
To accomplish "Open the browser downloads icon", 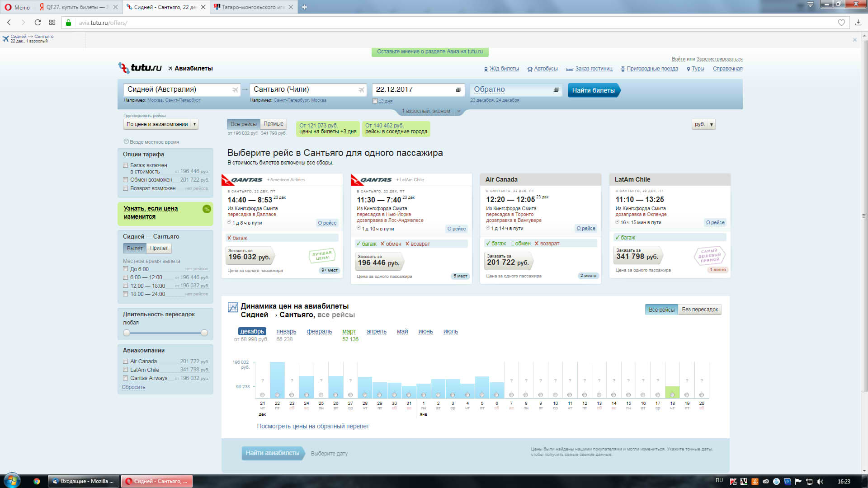I will pos(858,23).
